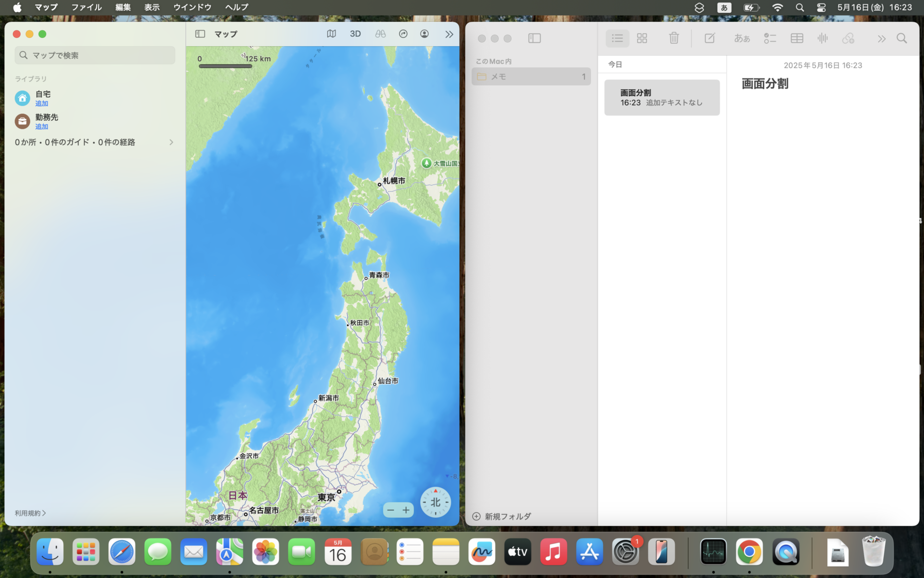Toggle the Notes folder sidebar icon
The height and width of the screenshot is (578, 924).
pos(535,38)
